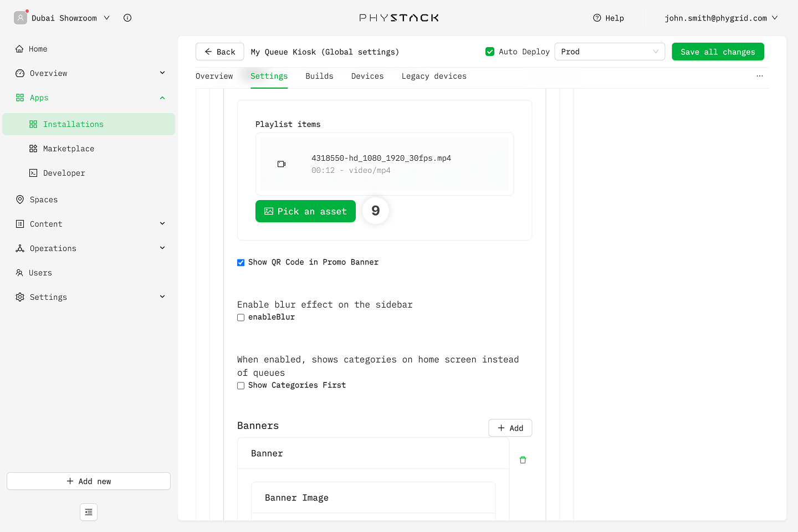Viewport: 798px width, 532px height.
Task: Open the john.smith account menu
Action: 720,18
